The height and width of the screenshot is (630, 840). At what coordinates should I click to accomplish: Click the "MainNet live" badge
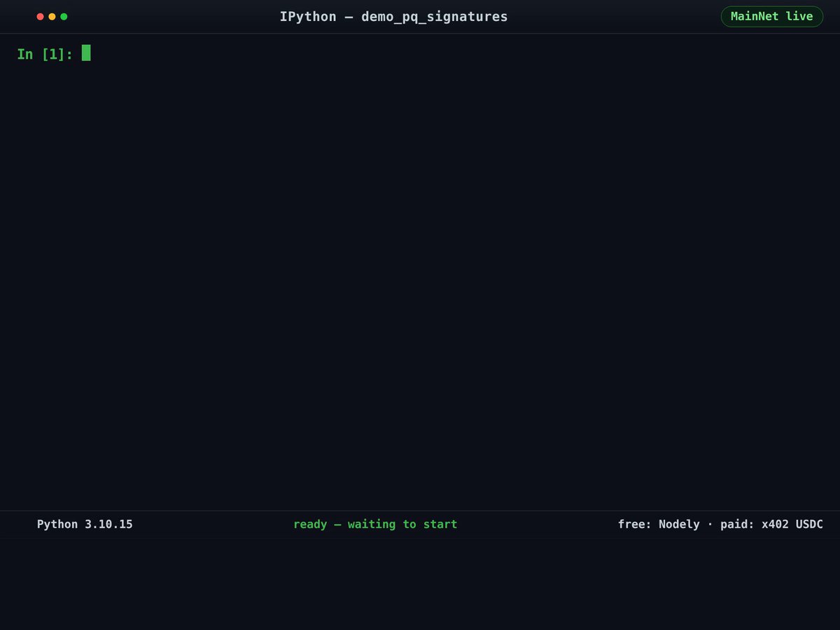[x=772, y=17]
